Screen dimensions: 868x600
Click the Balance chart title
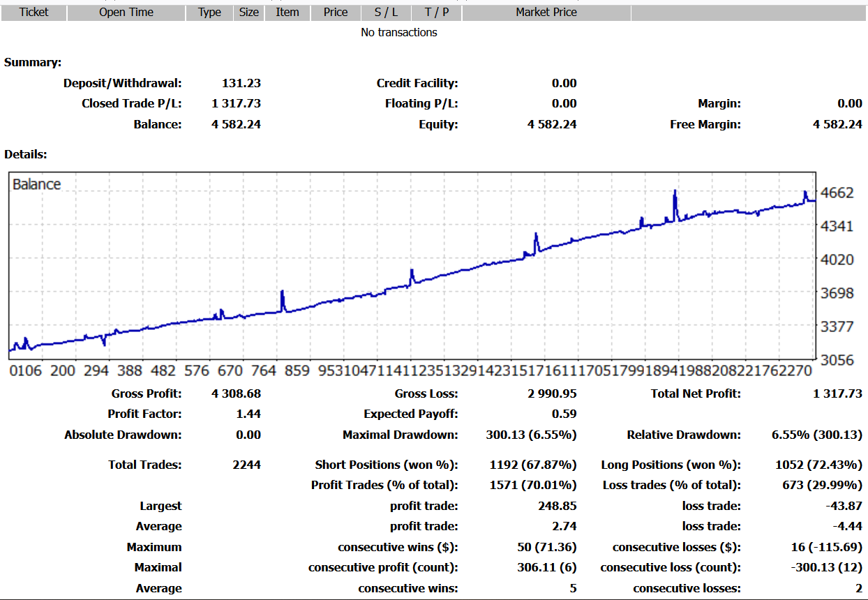pos(37,184)
